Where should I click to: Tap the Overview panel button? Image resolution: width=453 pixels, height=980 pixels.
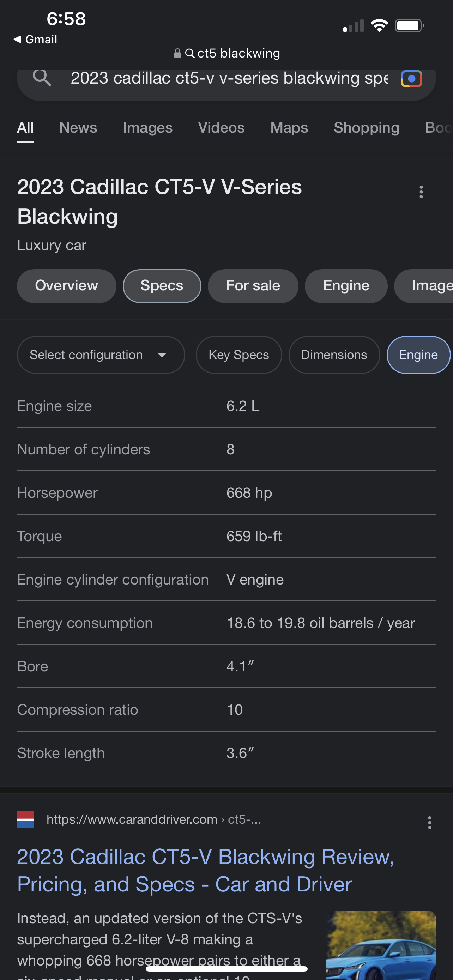pos(67,286)
